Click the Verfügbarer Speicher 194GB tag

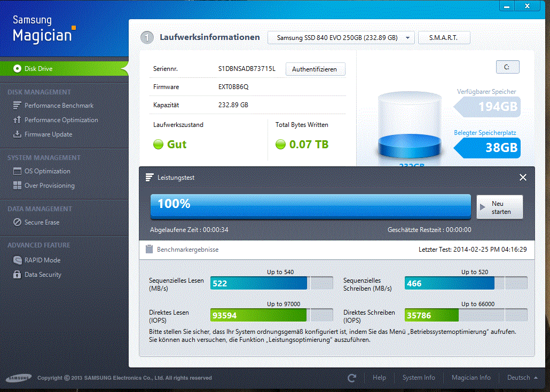coord(487,107)
